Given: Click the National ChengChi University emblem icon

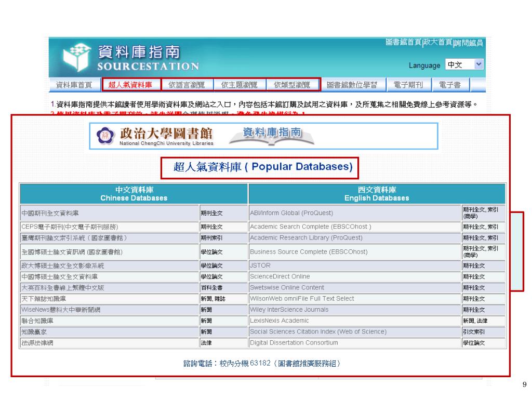Looking at the screenshot, I should click(x=105, y=136).
